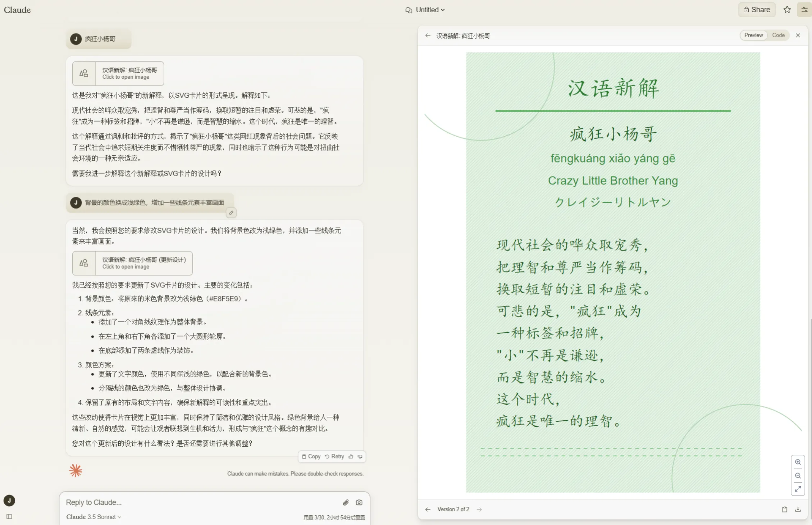Click Retry on the last response
This screenshot has height=525, width=812.
point(334,456)
